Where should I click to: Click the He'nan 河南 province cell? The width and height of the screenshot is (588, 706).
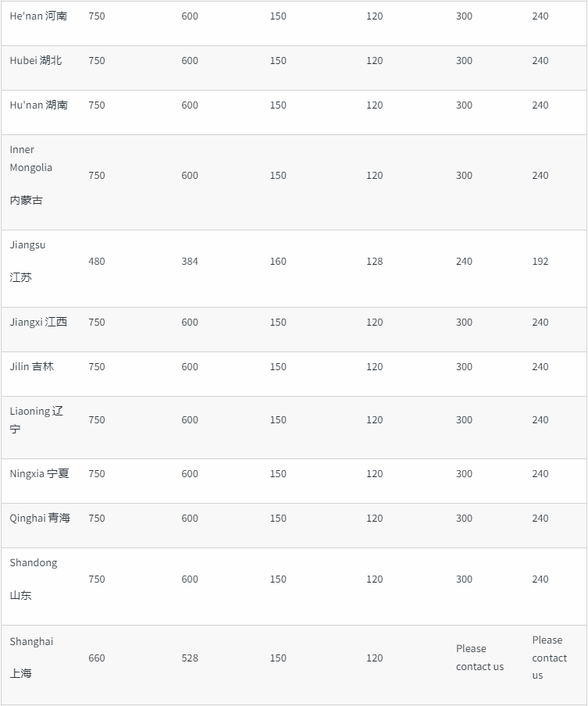(38, 16)
